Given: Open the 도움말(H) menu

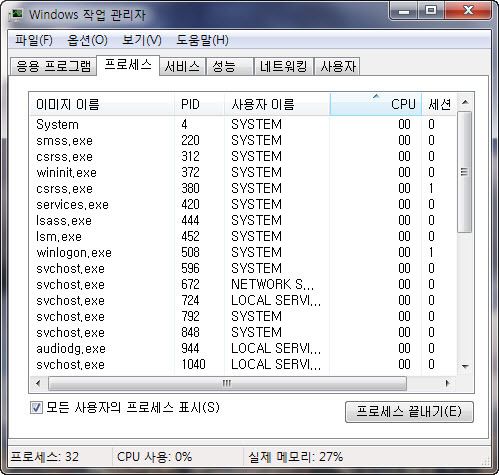Looking at the screenshot, I should click(202, 40).
